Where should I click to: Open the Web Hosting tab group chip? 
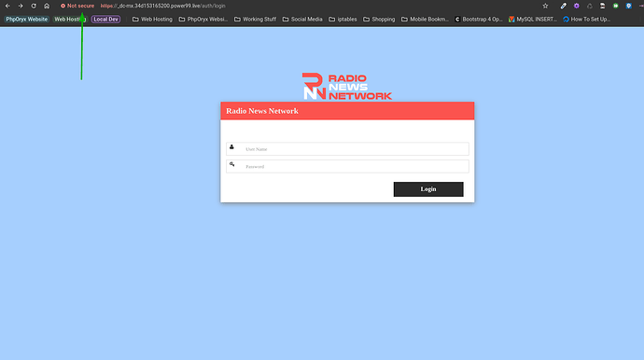coord(70,20)
